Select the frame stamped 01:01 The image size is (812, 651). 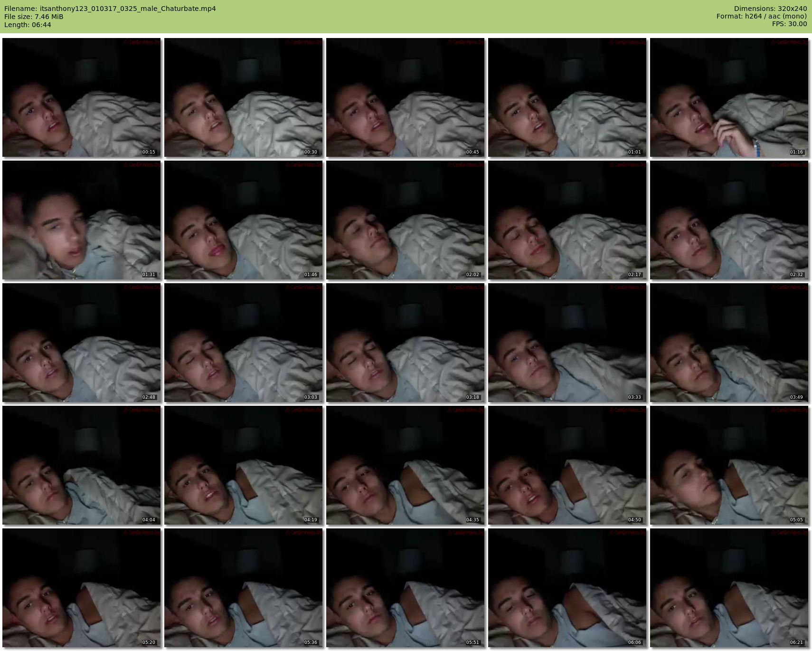click(567, 97)
